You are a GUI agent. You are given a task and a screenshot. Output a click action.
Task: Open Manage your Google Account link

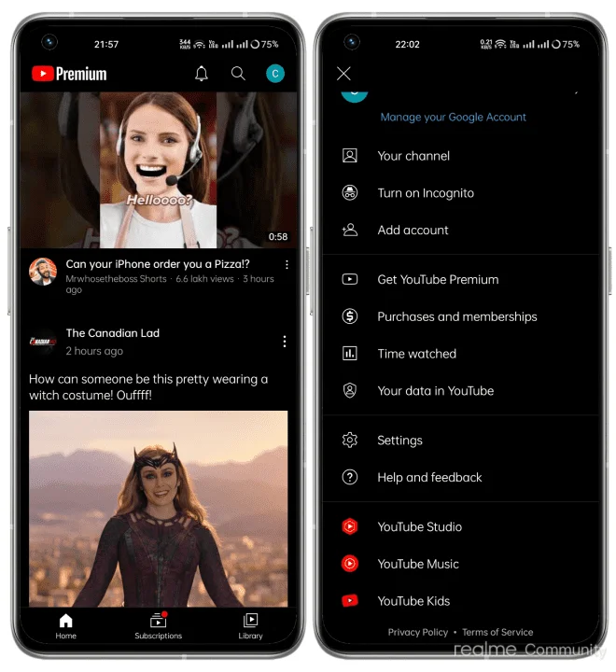click(x=453, y=117)
